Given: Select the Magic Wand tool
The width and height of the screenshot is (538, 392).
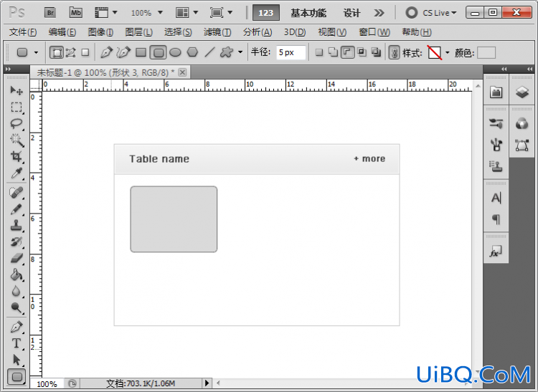Looking at the screenshot, I should pyautogui.click(x=16, y=140).
